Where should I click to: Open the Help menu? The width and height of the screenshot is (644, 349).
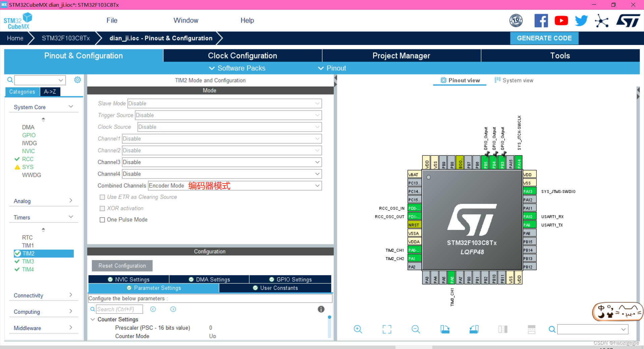coord(247,20)
